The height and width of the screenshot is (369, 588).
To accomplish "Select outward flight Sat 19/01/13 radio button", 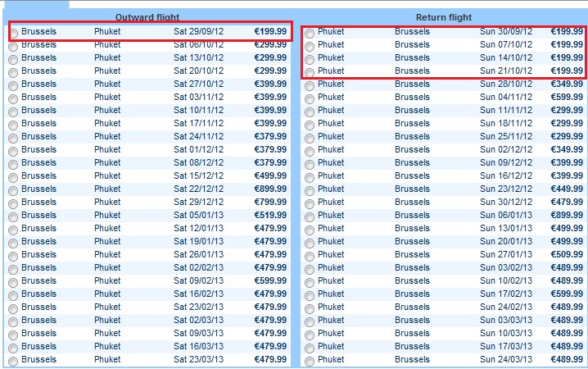I will click(x=13, y=244).
